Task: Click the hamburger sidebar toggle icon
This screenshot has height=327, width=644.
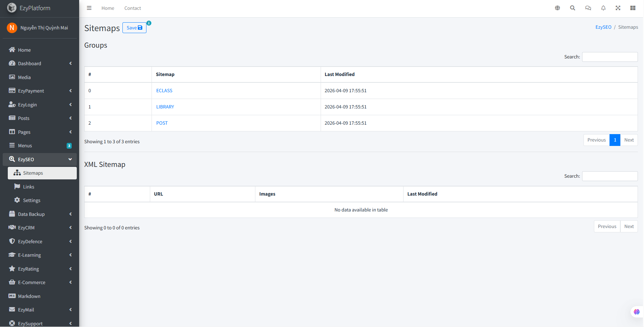Action: tap(89, 8)
